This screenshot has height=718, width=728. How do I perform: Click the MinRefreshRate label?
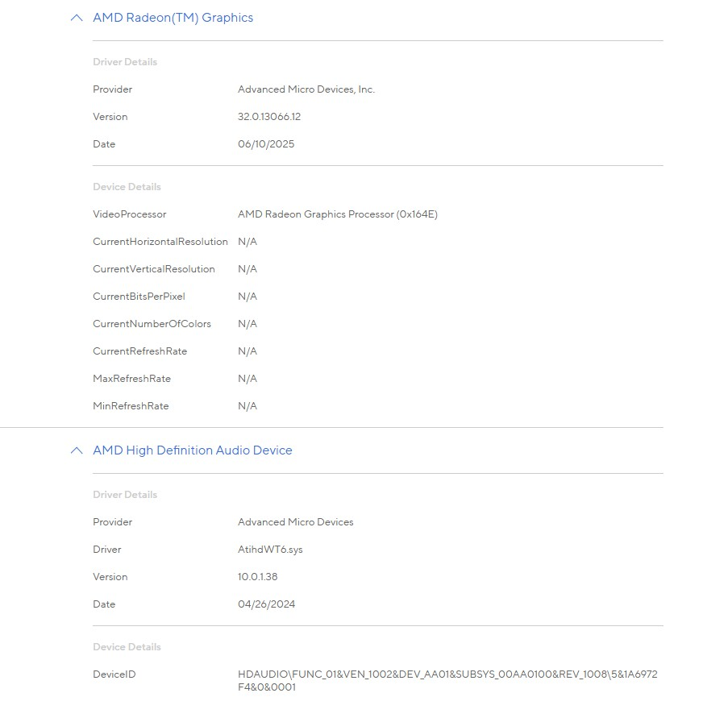pyautogui.click(x=131, y=405)
